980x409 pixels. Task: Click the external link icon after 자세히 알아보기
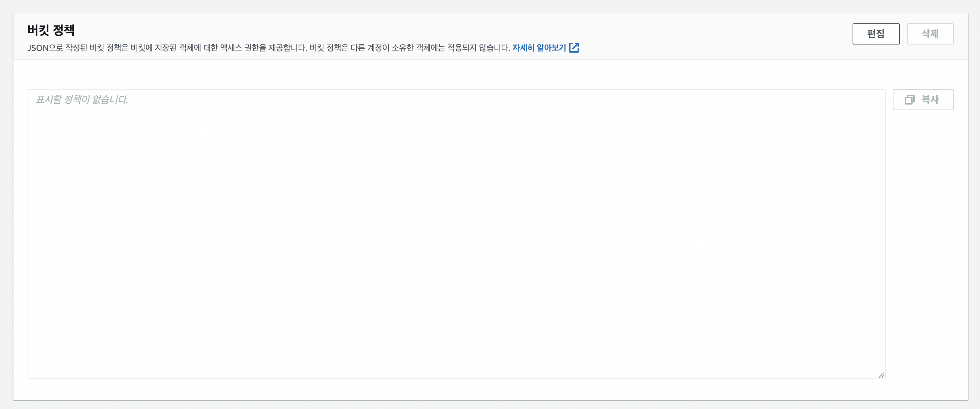[x=574, y=48]
